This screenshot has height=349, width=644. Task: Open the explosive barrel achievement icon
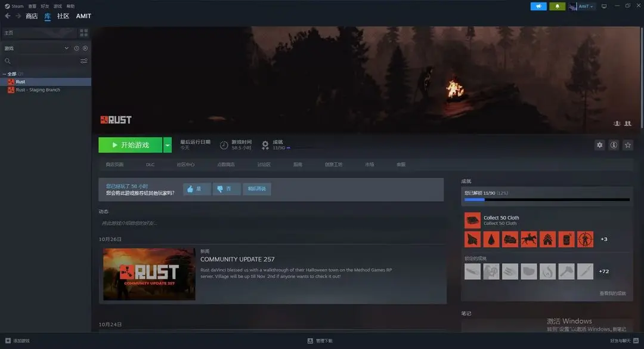[566, 239]
